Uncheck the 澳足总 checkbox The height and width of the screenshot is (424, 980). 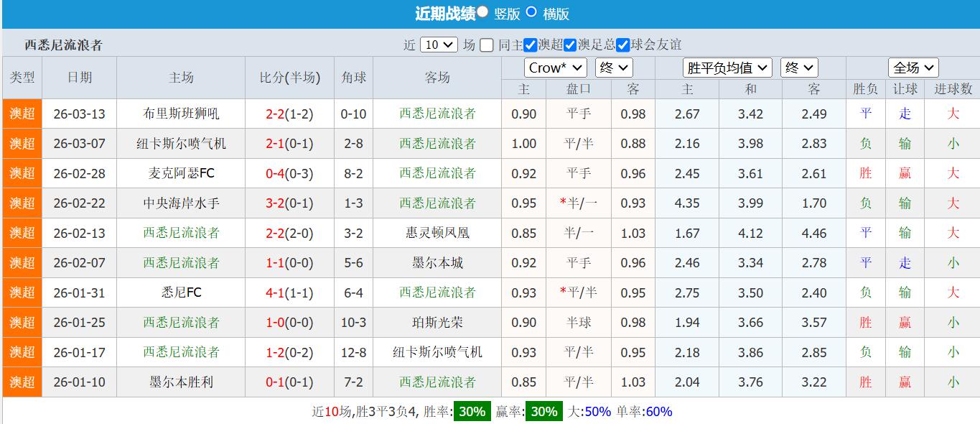(x=569, y=45)
